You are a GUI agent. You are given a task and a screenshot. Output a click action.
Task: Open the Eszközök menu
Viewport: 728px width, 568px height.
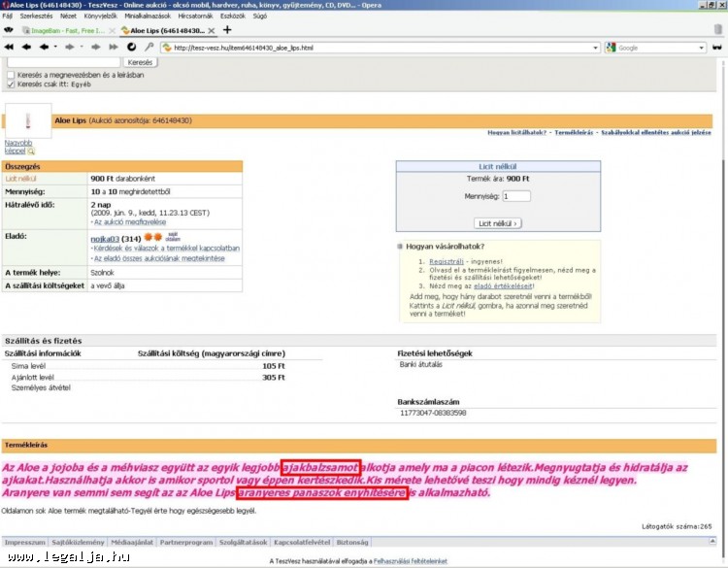232,17
